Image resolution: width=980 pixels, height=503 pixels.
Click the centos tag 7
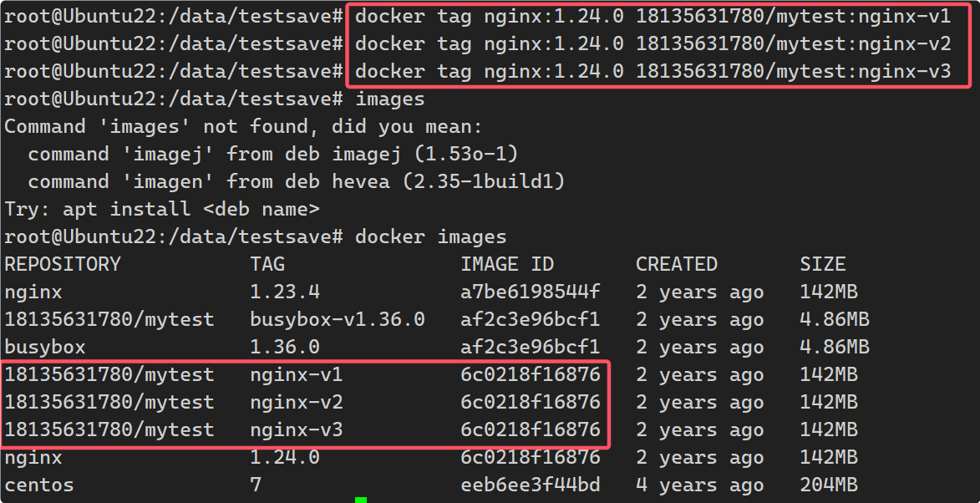coord(256,485)
